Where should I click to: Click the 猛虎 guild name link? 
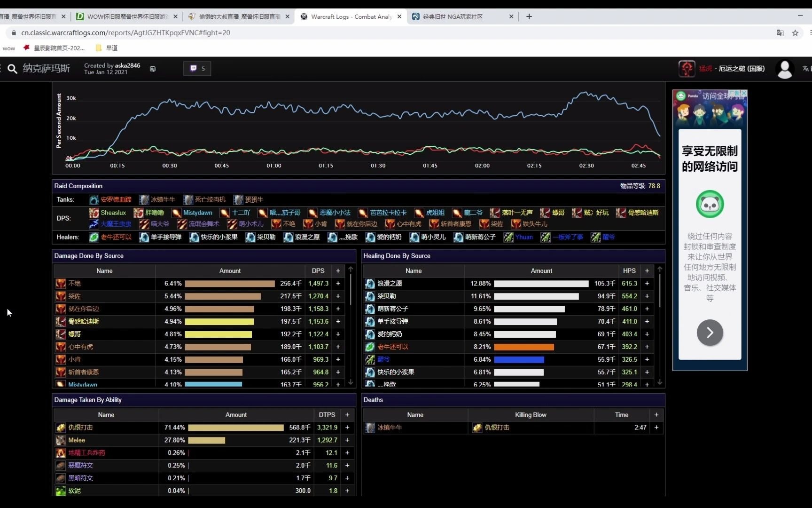[x=706, y=69]
